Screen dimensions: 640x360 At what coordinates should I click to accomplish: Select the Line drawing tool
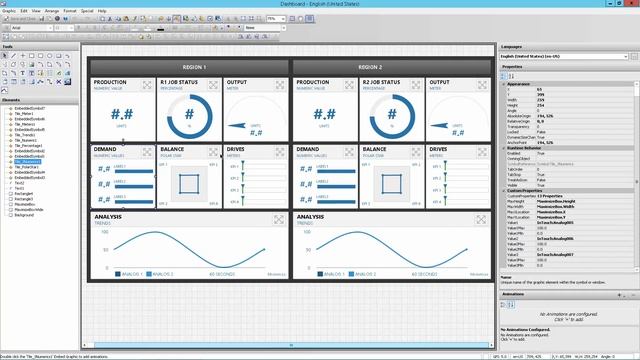click(13, 56)
